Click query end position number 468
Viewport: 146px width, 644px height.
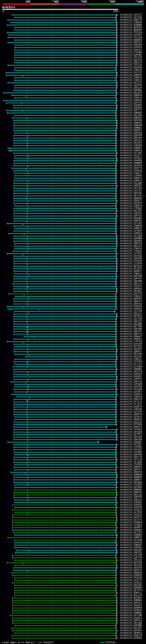pyautogui.click(x=115, y=11)
